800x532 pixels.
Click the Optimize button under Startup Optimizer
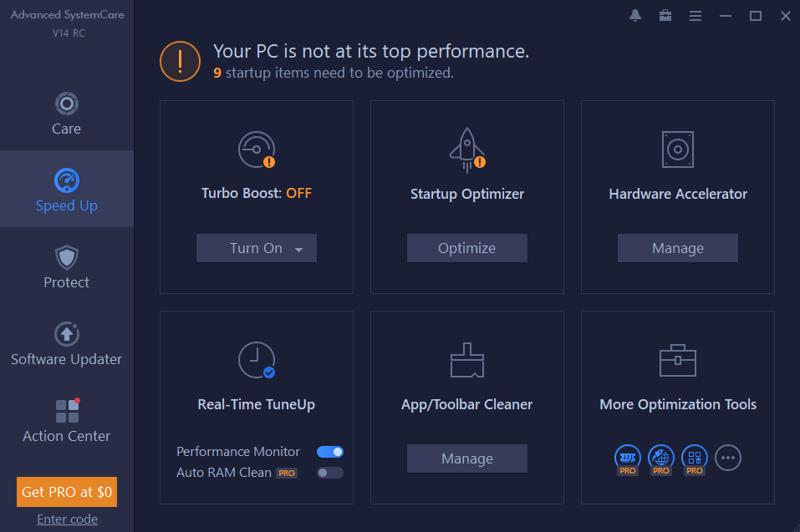[x=466, y=248]
